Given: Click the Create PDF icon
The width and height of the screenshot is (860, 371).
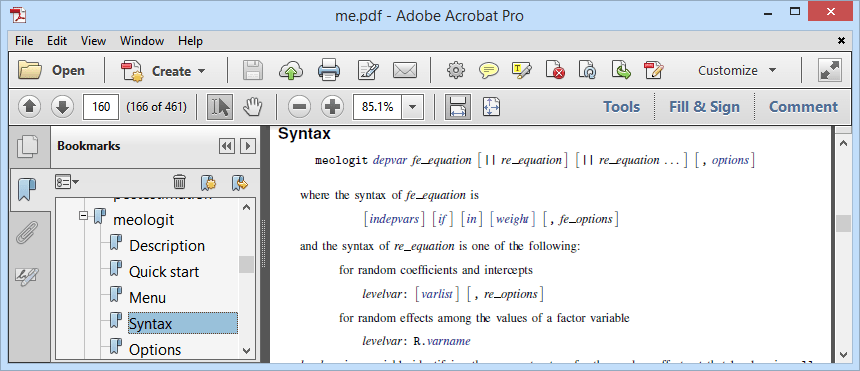Looking at the screenshot, I should coord(132,71).
